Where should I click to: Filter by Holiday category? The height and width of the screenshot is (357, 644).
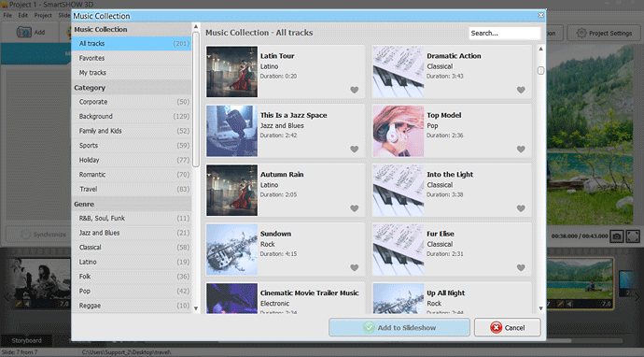132,160
